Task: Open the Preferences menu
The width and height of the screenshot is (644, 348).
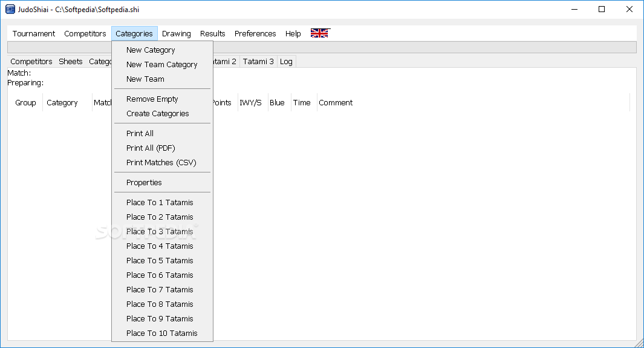Action: (x=255, y=34)
